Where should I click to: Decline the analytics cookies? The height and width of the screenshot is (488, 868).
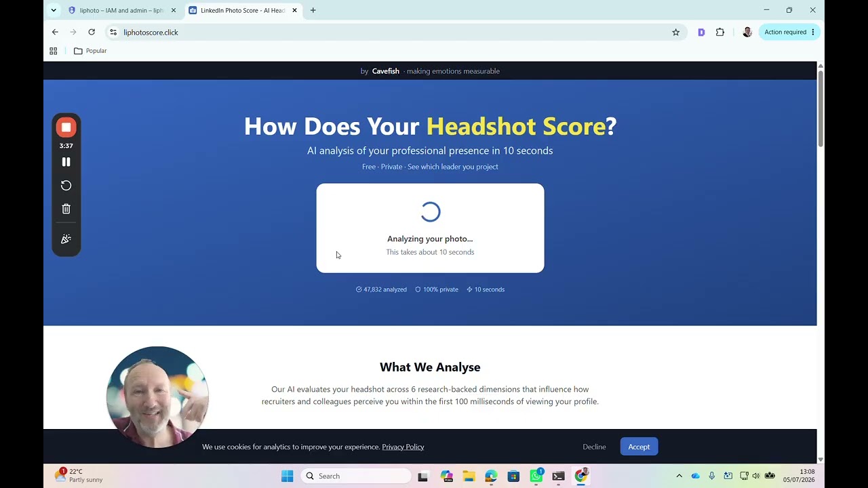pyautogui.click(x=594, y=447)
